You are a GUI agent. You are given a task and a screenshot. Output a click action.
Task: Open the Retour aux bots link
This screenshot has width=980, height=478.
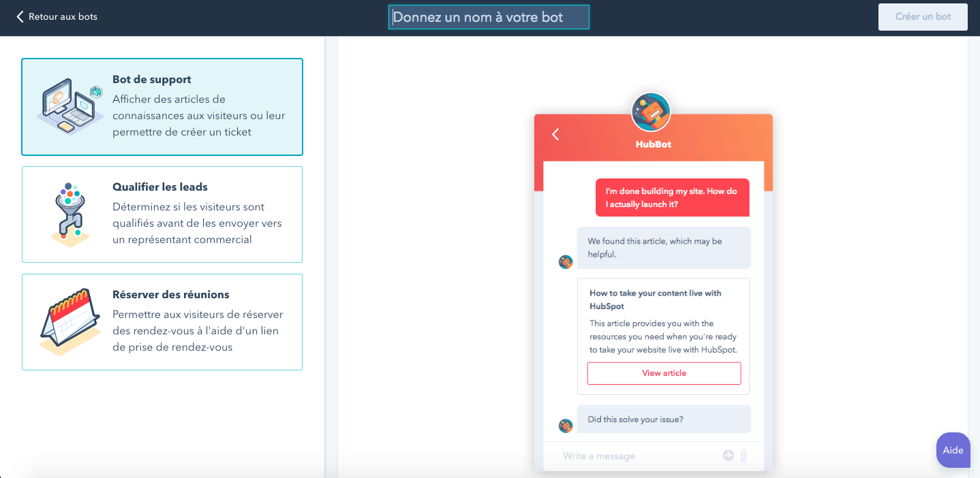(x=63, y=16)
